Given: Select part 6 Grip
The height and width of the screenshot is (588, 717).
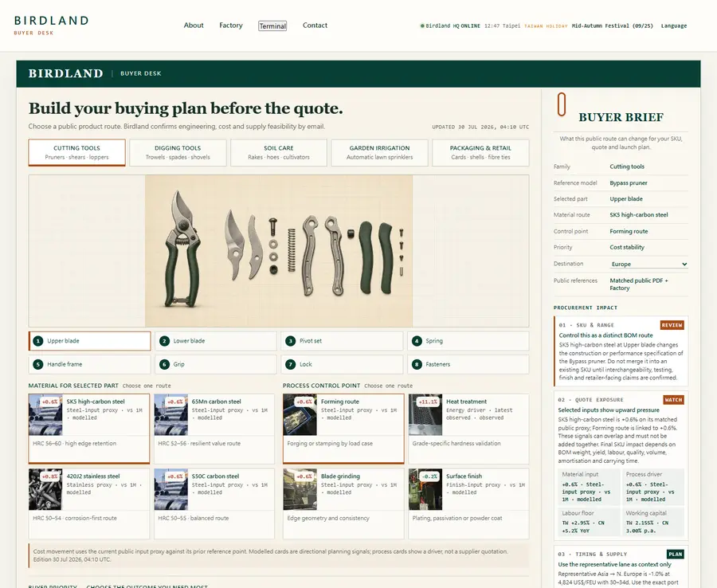Looking at the screenshot, I should pos(216,364).
